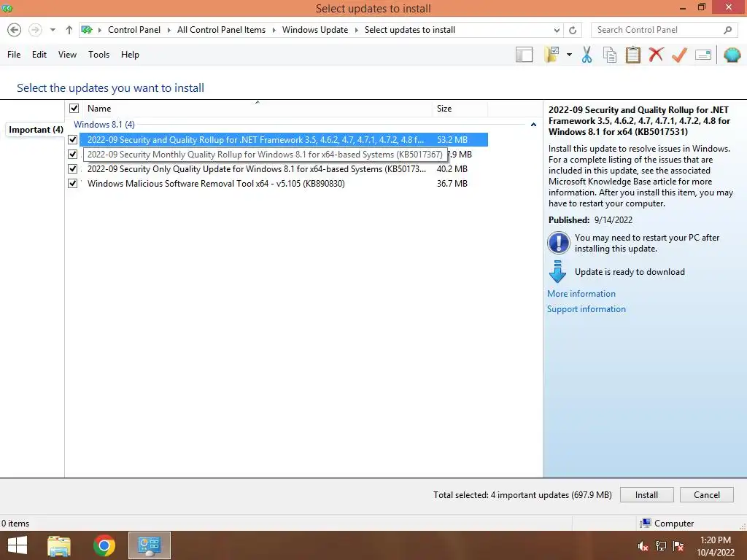Select the Important (4) tab
Screen dimensions: 747x560
pyautogui.click(x=36, y=130)
